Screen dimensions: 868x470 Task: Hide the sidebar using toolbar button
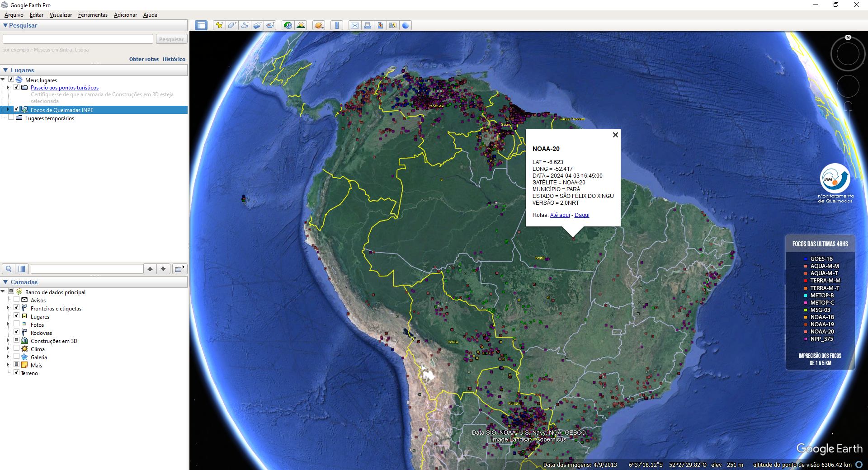click(201, 25)
